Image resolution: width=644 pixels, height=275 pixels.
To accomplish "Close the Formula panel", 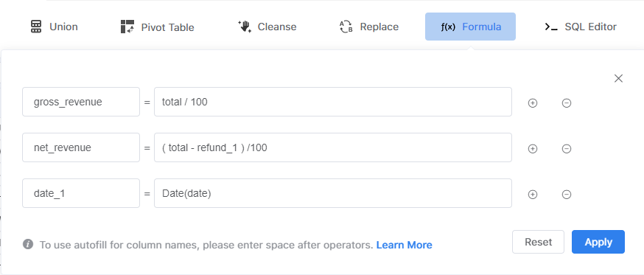I will pyautogui.click(x=618, y=78).
